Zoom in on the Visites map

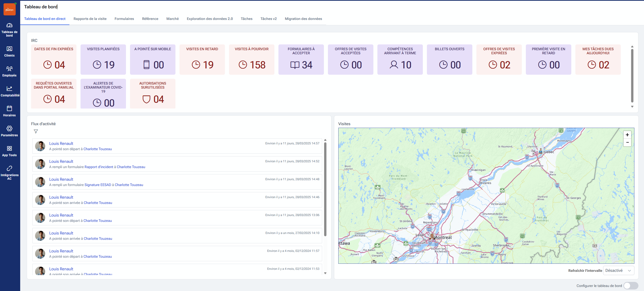click(627, 135)
